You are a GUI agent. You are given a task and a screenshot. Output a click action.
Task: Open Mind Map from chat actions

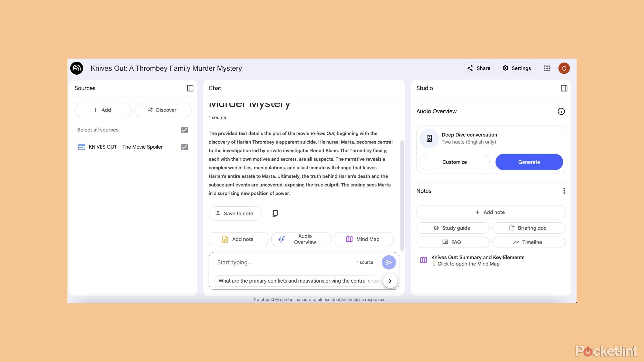(363, 239)
